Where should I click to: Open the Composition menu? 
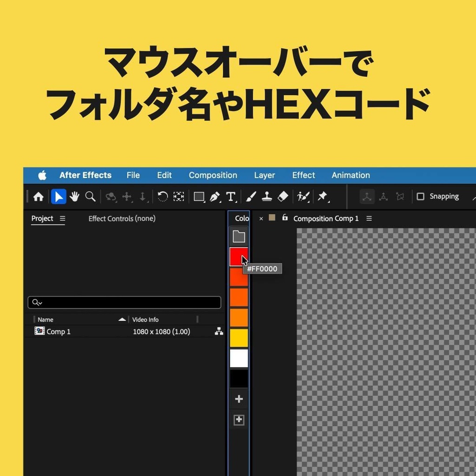pyautogui.click(x=212, y=175)
